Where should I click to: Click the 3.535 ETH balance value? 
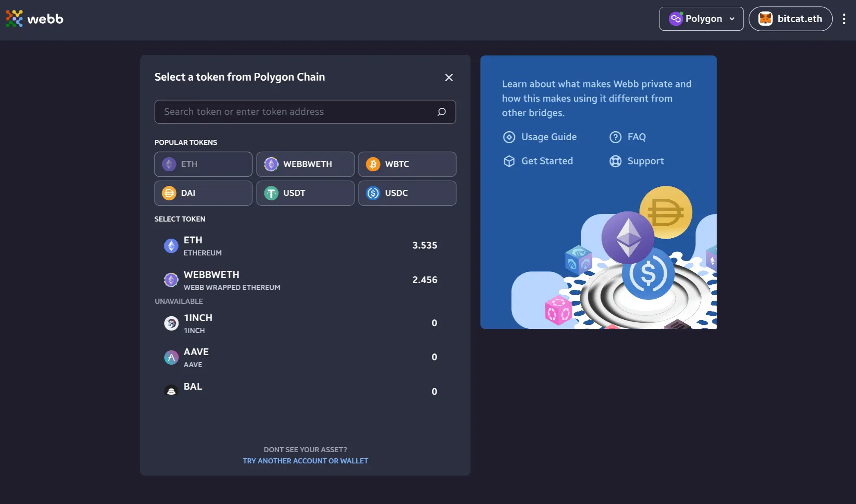pos(425,245)
